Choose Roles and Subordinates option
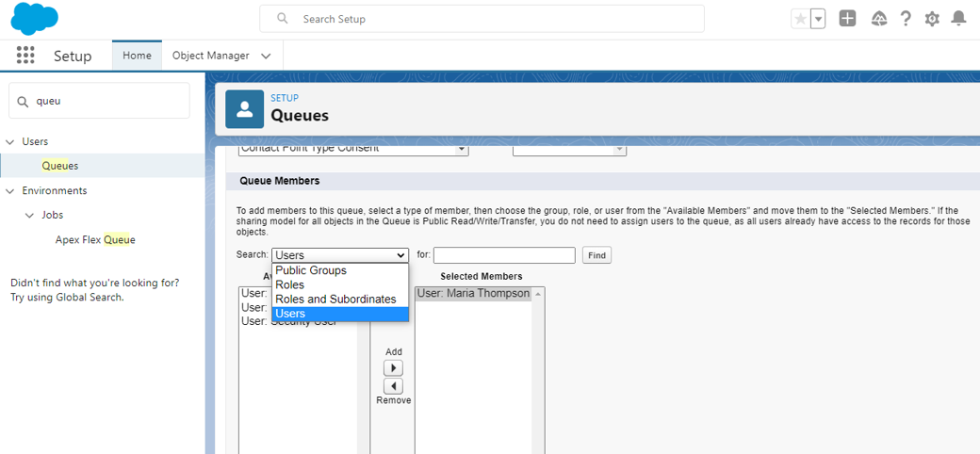980x454 pixels. click(x=340, y=300)
